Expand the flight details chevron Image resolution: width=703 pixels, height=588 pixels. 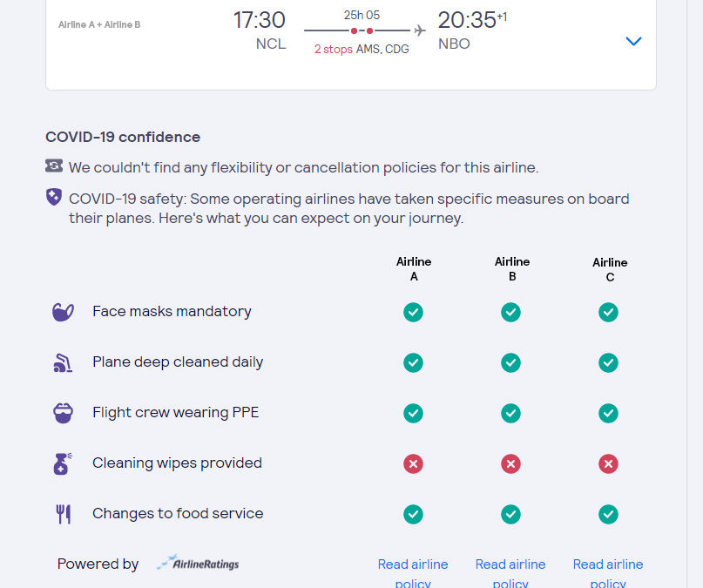(x=633, y=41)
